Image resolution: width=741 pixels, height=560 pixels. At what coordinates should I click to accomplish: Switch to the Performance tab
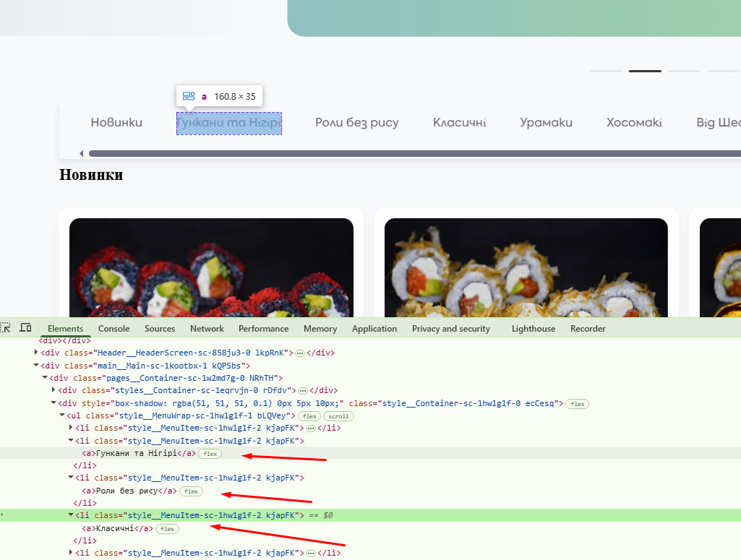point(264,329)
